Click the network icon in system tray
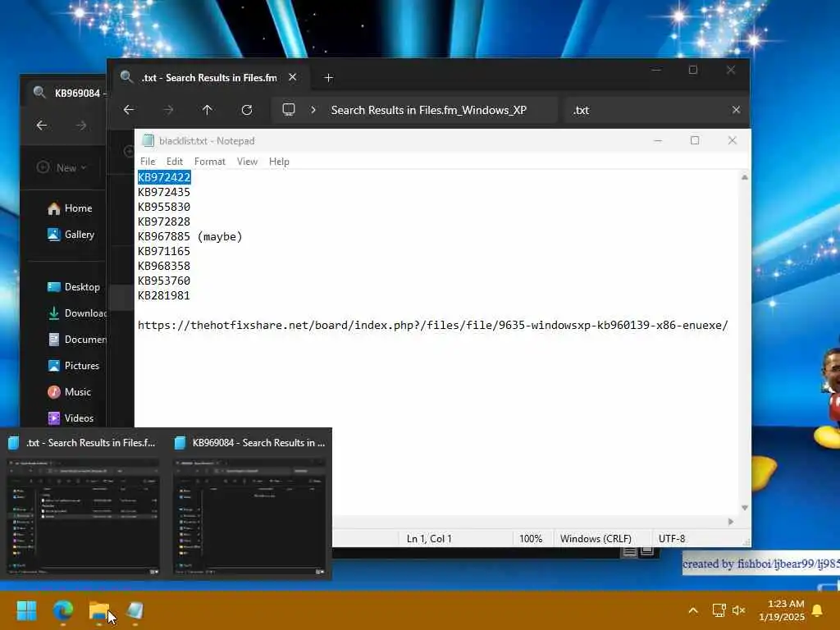The image size is (840, 630). 719,610
